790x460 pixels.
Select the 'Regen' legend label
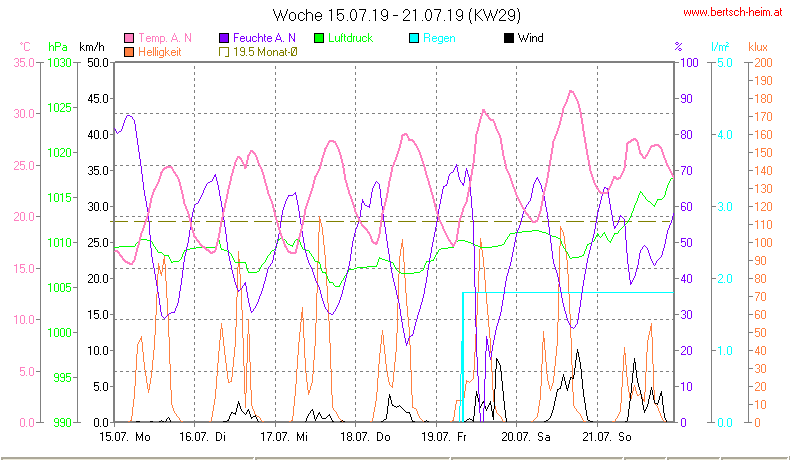[439, 38]
